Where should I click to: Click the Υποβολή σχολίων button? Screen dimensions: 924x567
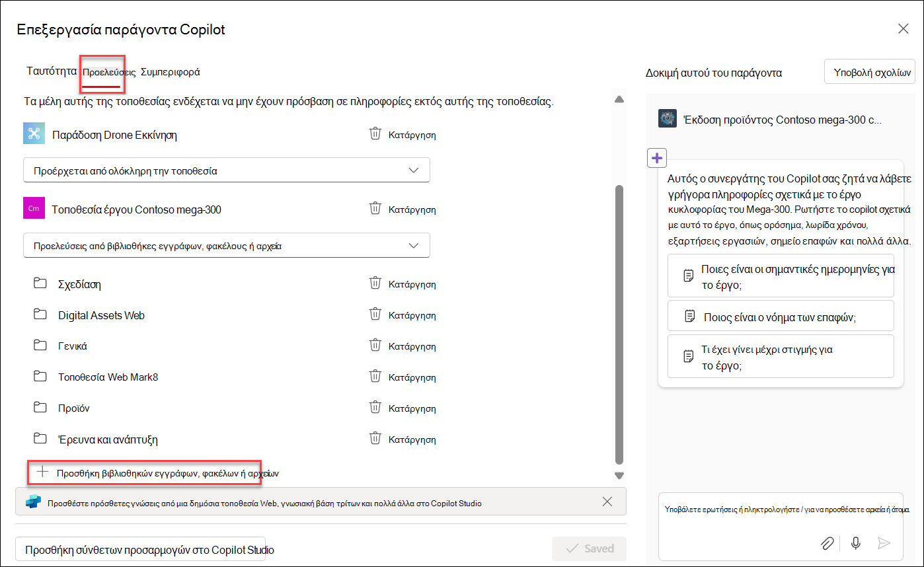869,72
